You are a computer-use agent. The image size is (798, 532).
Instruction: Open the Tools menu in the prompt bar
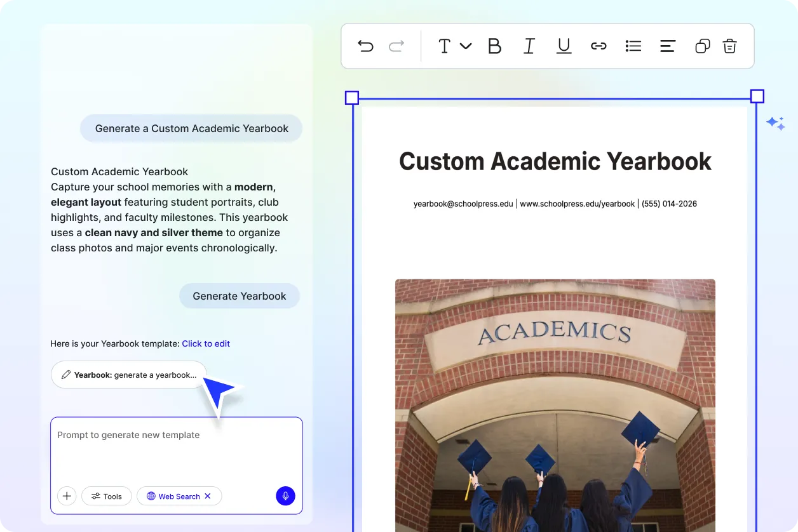click(106, 496)
